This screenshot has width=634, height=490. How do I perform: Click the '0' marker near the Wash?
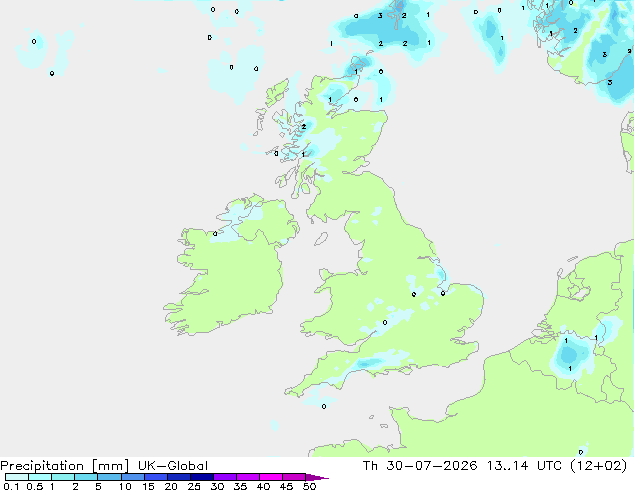point(443,294)
